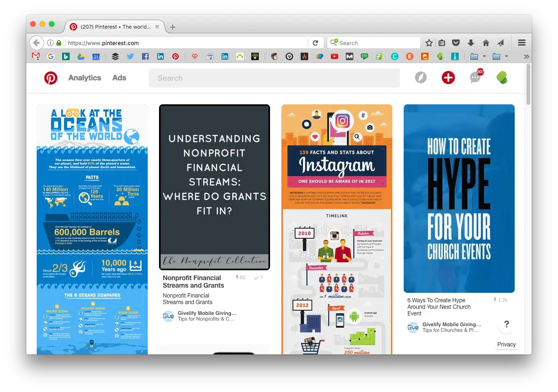558x392 pixels.
Task: Click the address bar URL field
Action: (x=187, y=43)
